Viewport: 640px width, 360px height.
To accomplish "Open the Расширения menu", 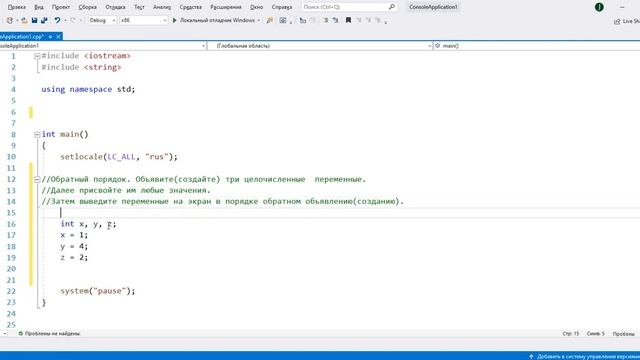I will (x=226, y=7).
